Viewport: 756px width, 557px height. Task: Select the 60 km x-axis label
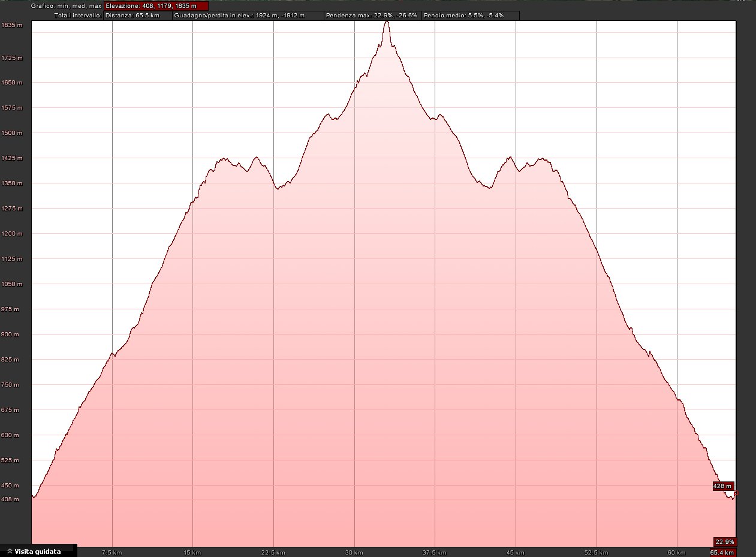pyautogui.click(x=676, y=552)
